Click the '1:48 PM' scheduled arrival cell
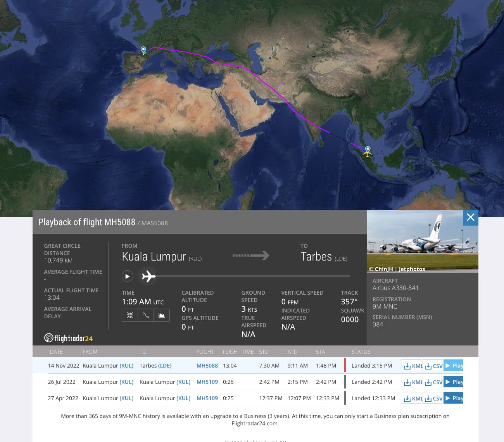 tap(326, 366)
